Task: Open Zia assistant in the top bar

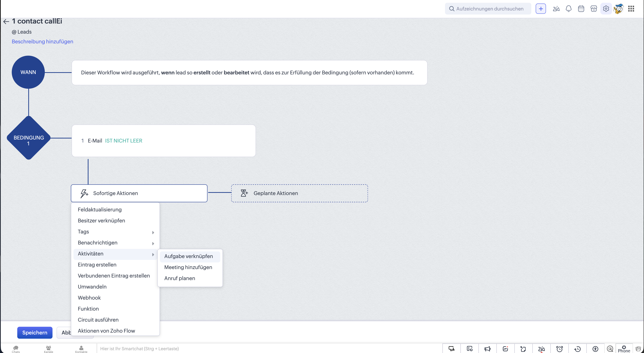Action: pos(556,9)
